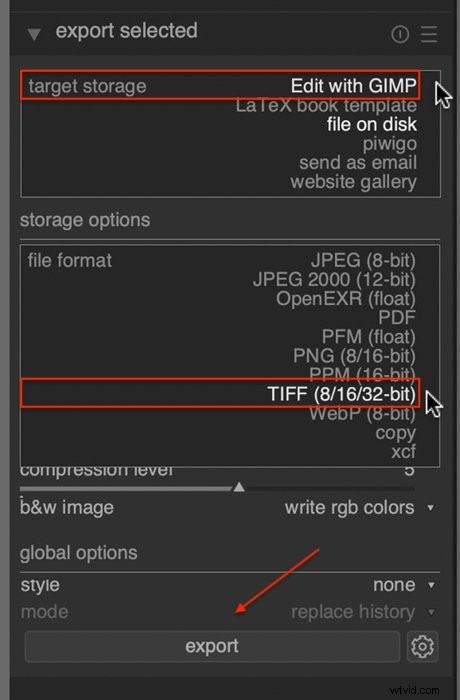The width and height of the screenshot is (460, 700).
Task: Choose xcf file format entry
Action: point(403,451)
